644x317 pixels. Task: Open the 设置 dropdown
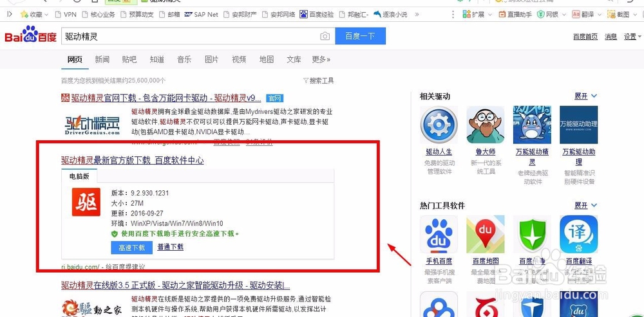click(x=632, y=37)
